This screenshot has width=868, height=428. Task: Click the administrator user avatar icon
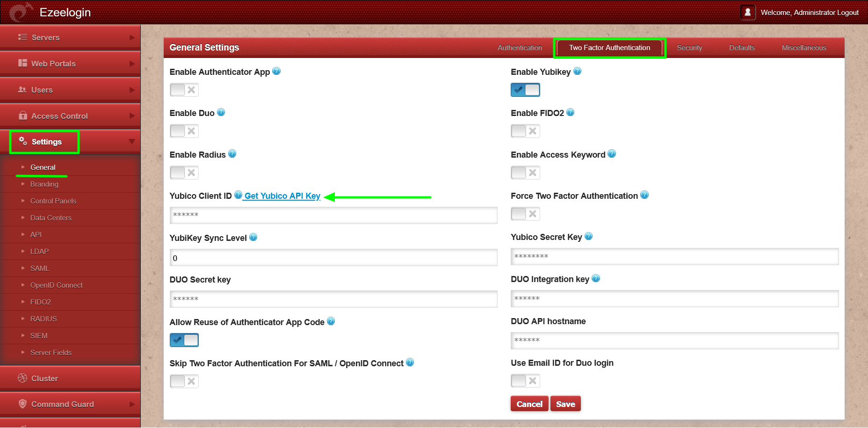(747, 12)
